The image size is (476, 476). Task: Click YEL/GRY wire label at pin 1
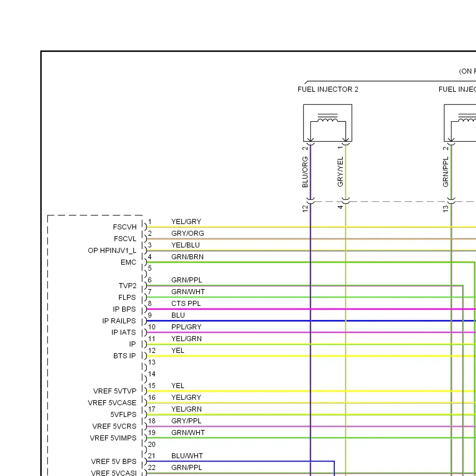[x=186, y=221]
